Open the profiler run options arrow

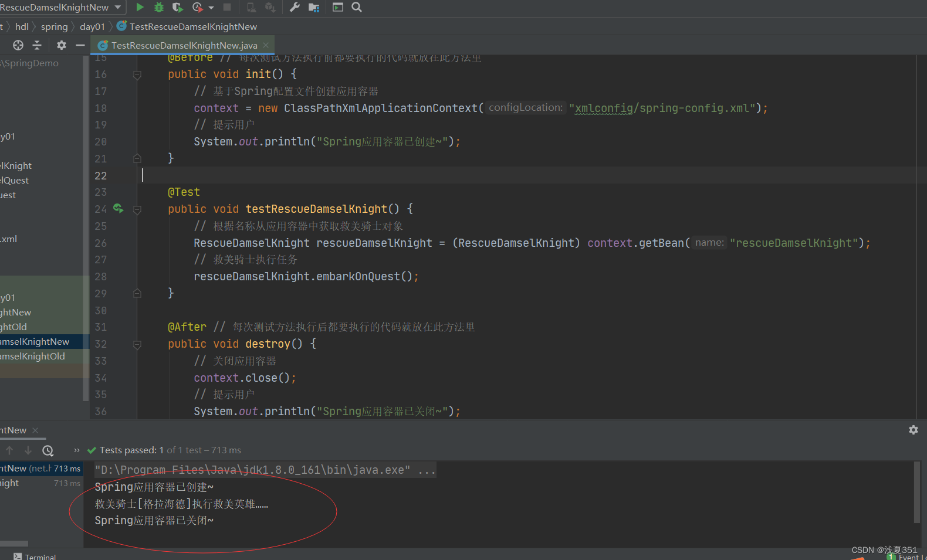(x=211, y=8)
